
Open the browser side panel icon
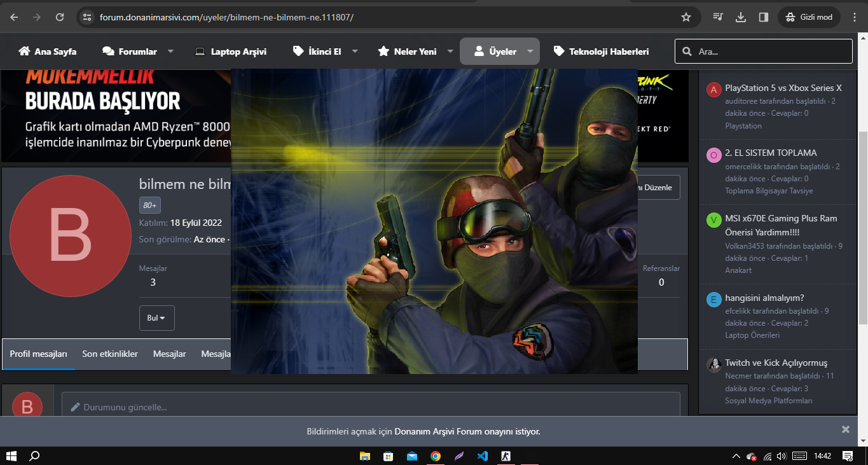pos(764,17)
